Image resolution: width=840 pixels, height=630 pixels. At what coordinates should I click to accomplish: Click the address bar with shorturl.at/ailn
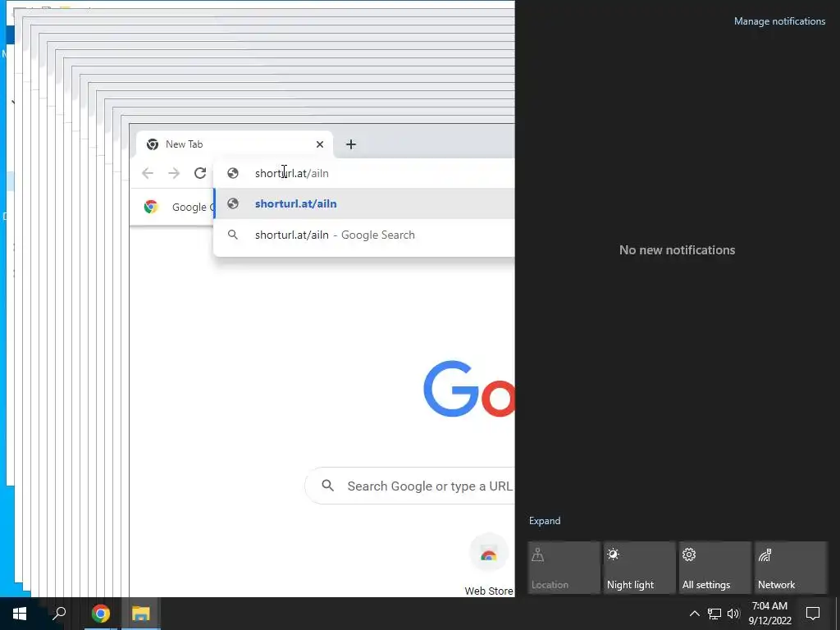click(x=364, y=173)
